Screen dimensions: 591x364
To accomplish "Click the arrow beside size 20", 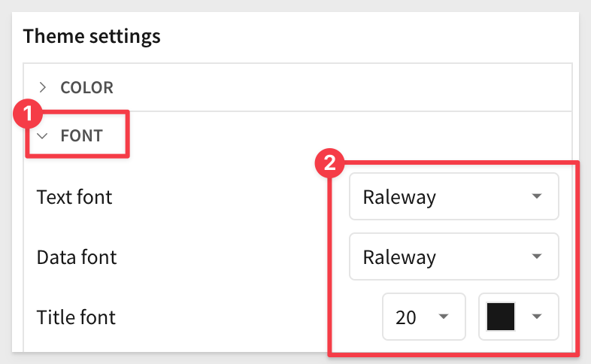I will click(x=444, y=317).
